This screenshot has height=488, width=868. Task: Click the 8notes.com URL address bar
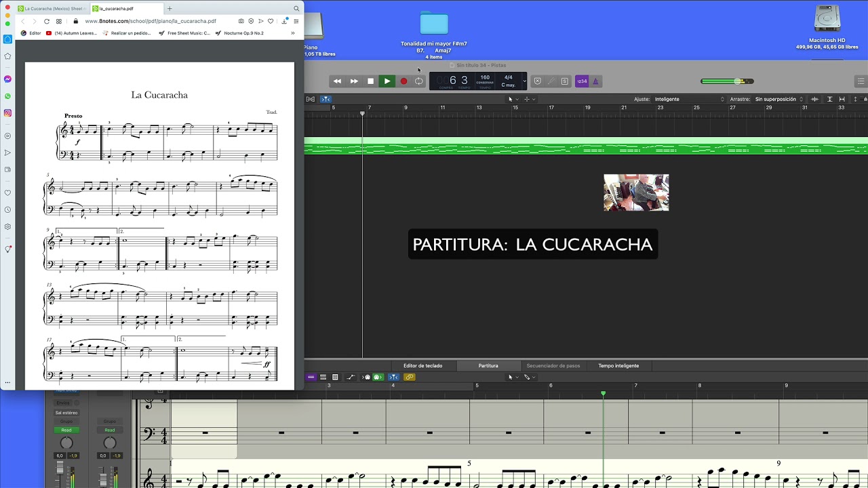[151, 21]
